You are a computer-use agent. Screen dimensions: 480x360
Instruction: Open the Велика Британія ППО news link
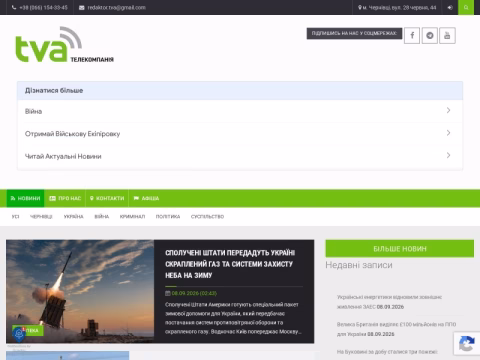click(396, 329)
